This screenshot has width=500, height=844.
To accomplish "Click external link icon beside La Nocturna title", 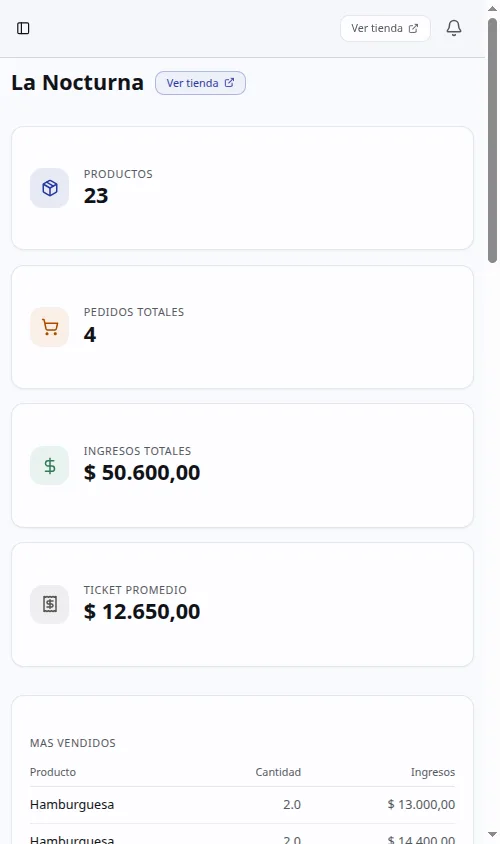I will tap(229, 83).
